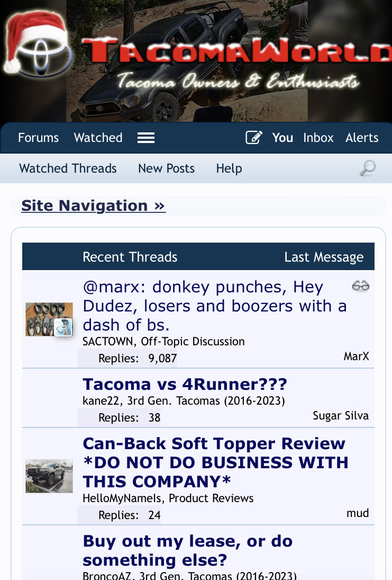Open the Help link
This screenshot has height=580, width=392.
tap(229, 168)
